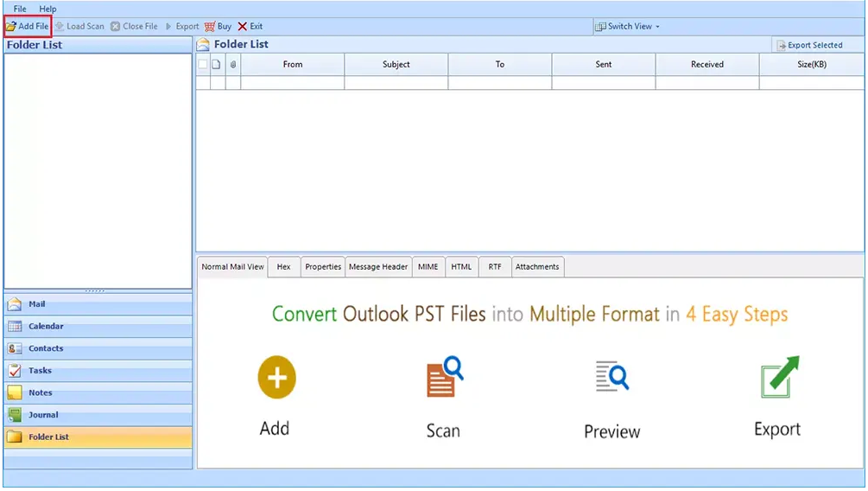Screen dimensions: 868x491
Task: Open the File menu
Action: [20, 9]
